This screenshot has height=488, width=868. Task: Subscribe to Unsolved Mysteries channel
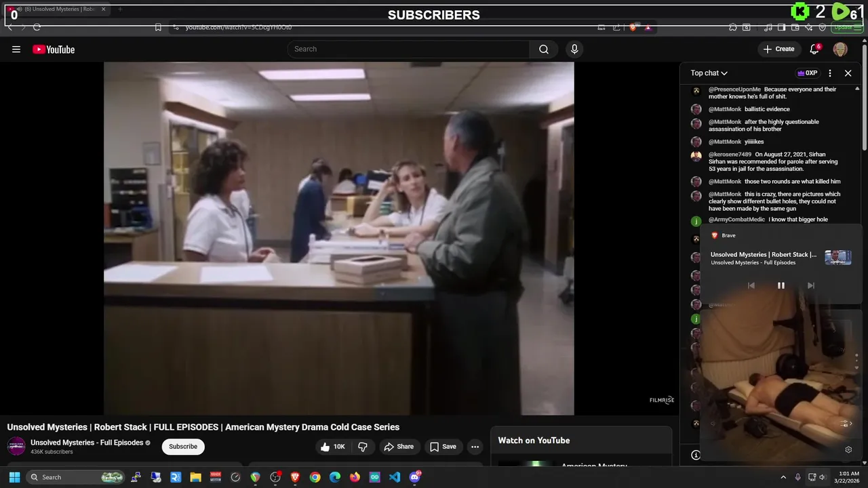tap(183, 447)
